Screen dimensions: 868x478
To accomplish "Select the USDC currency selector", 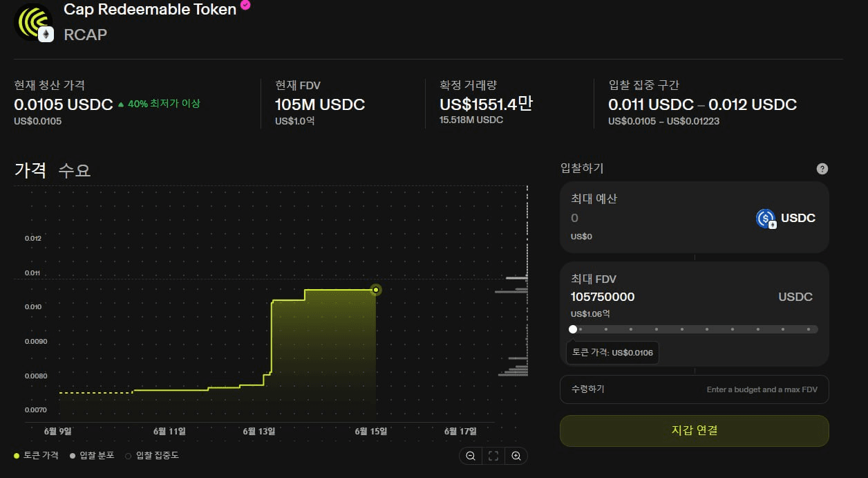I will click(x=786, y=219).
